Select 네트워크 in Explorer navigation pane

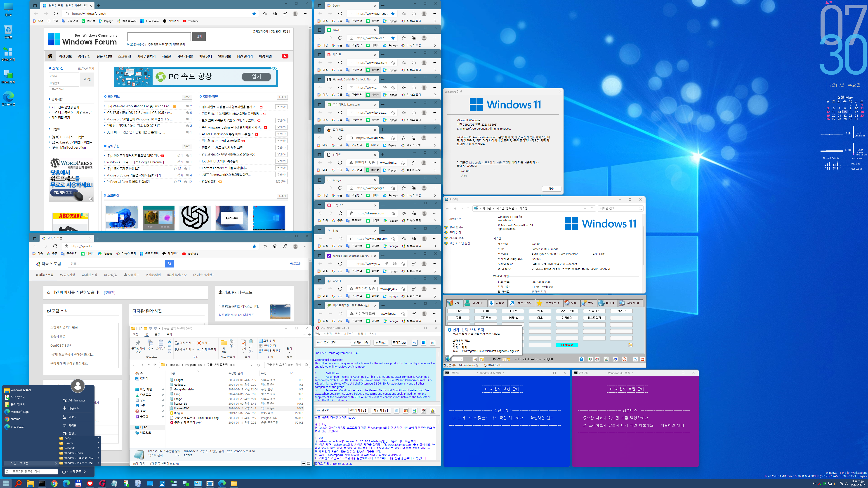point(145,432)
